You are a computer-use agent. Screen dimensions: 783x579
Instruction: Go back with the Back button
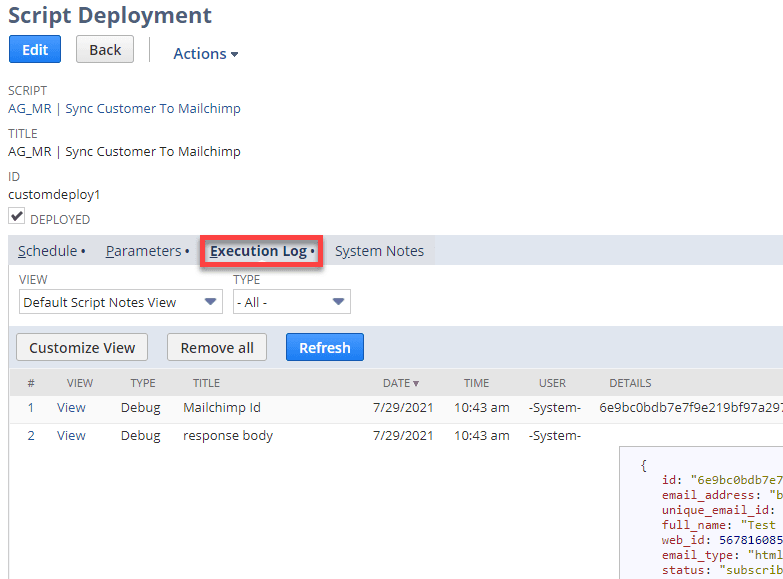[105, 49]
